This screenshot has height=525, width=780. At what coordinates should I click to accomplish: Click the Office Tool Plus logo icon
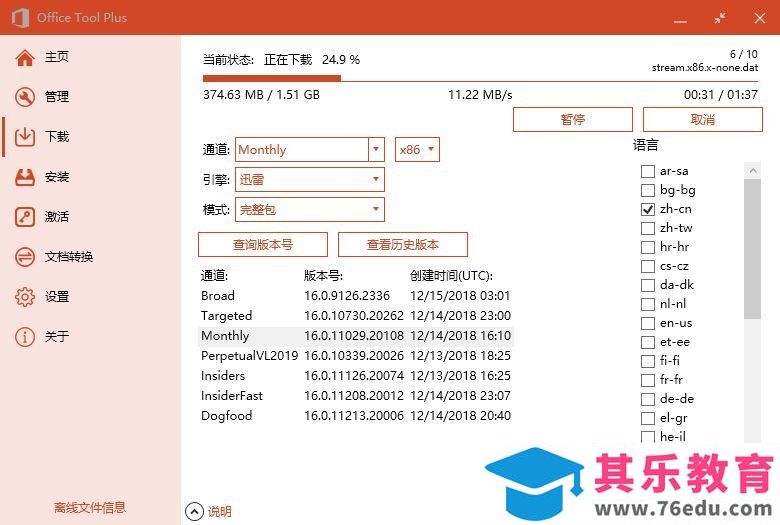pyautogui.click(x=20, y=18)
